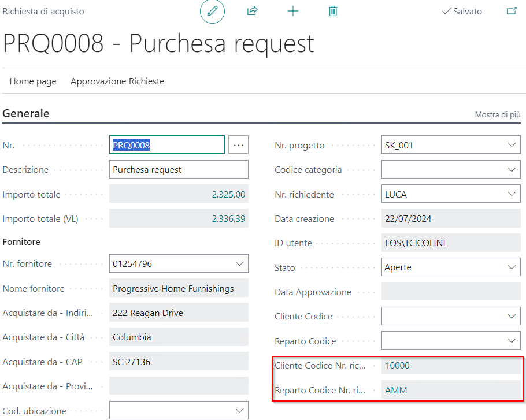Image resolution: width=526 pixels, height=420 pixels.
Task: Expand Nr. progetto dropdown SK_001
Action: point(511,145)
